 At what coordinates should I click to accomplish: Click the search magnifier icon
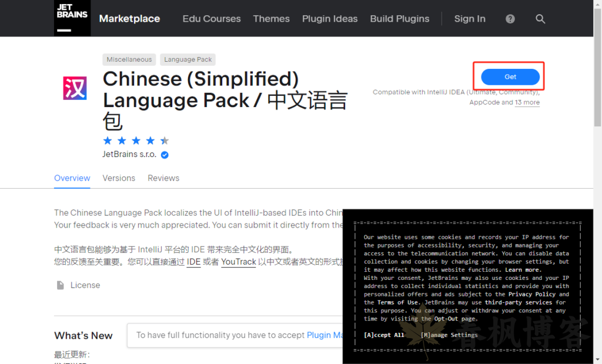[540, 19]
